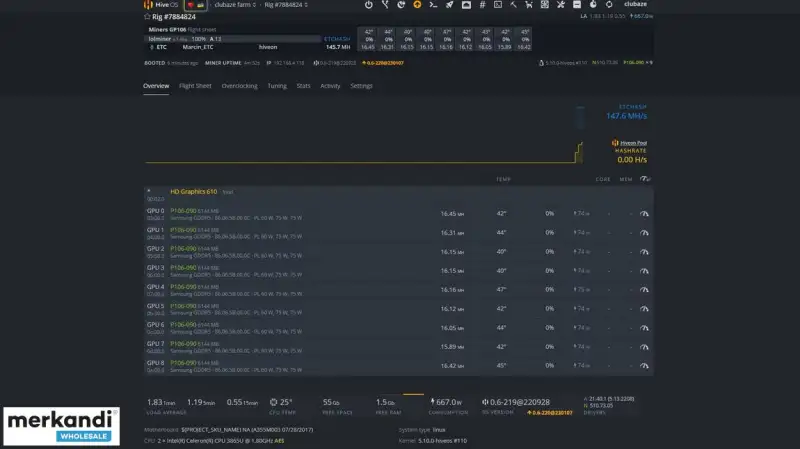This screenshot has height=449, width=800.
Task: Click the 1.5 GB free RAM value
Action: click(x=385, y=402)
